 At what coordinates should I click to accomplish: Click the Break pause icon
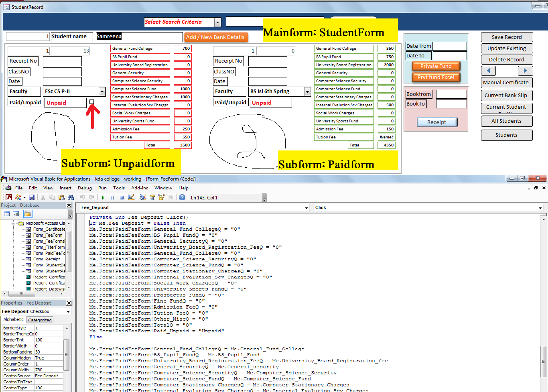[x=112, y=197]
